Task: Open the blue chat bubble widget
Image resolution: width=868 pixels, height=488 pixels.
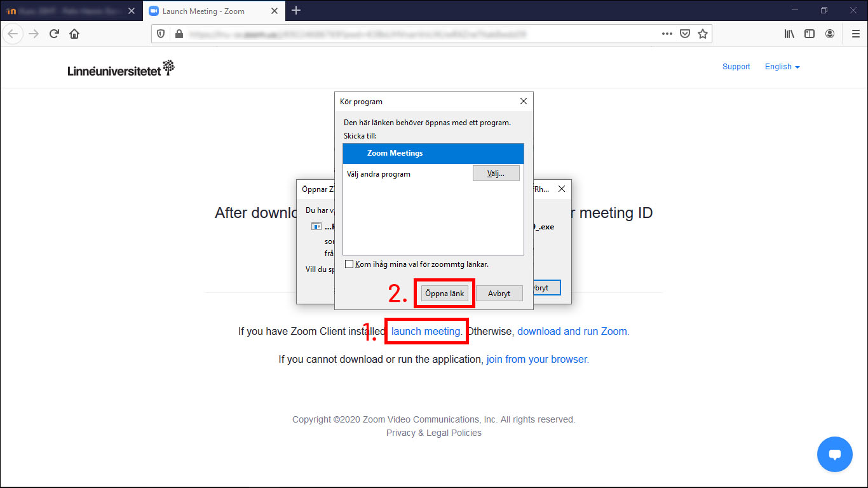Action: point(834,454)
